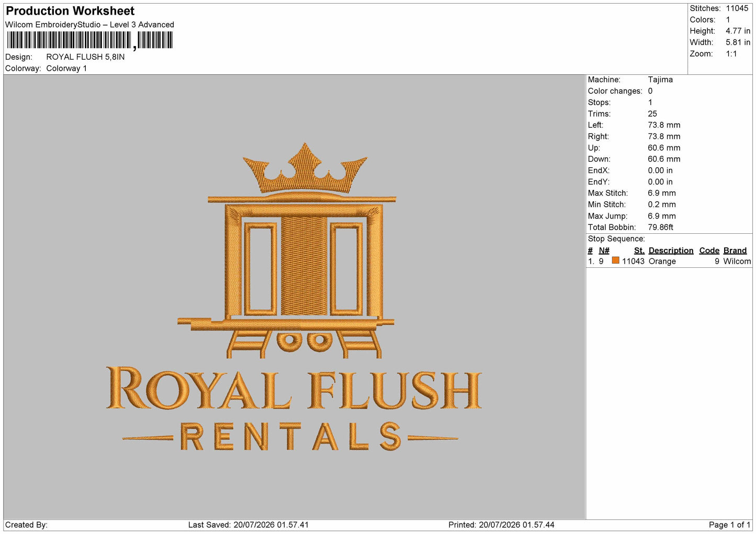Click the 'Wilcom EmbroideryStudio – Level 3 Advanced' text

(x=89, y=25)
